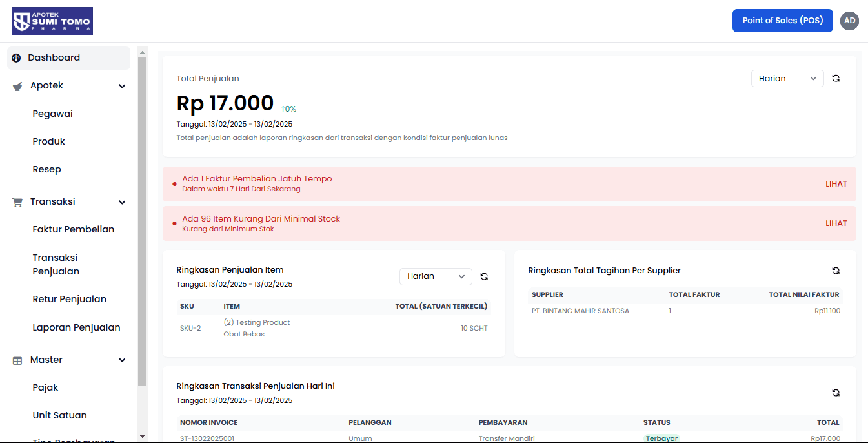The image size is (868, 443).
Task: Click the sidebar vertical scrollbar
Action: click(x=143, y=220)
